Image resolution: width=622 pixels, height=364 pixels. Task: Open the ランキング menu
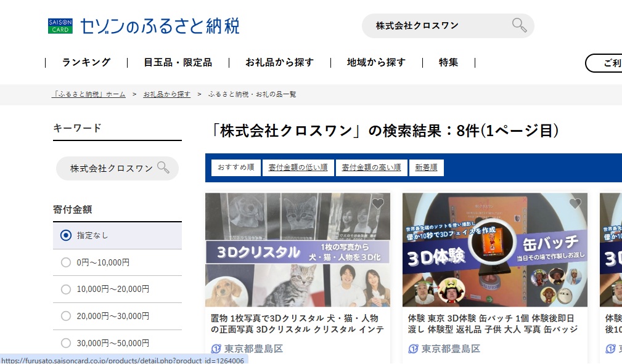[86, 62]
